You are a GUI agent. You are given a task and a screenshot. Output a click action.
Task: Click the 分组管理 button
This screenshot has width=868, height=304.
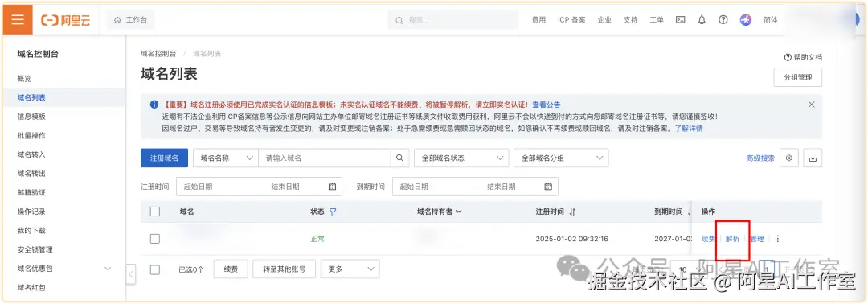click(798, 77)
